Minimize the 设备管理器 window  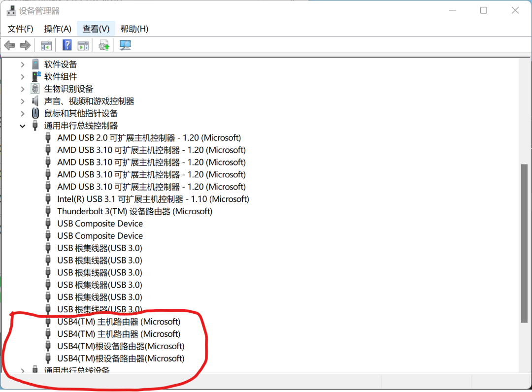coord(453,10)
